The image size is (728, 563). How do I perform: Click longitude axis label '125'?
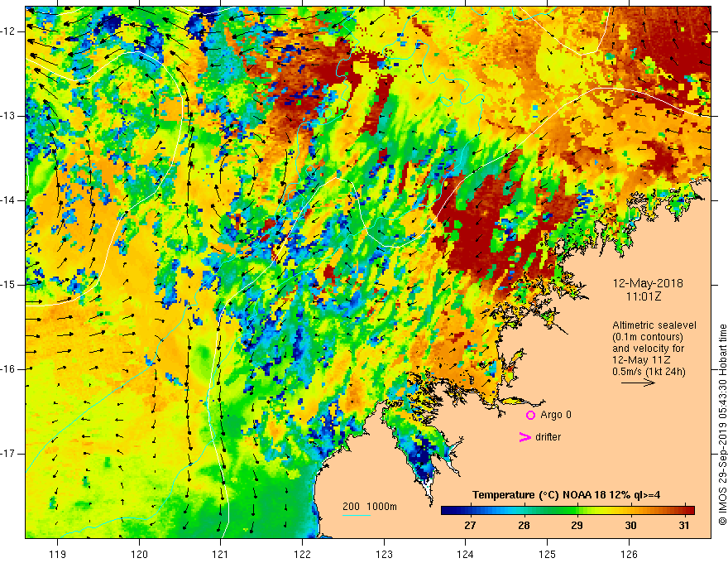coord(548,554)
